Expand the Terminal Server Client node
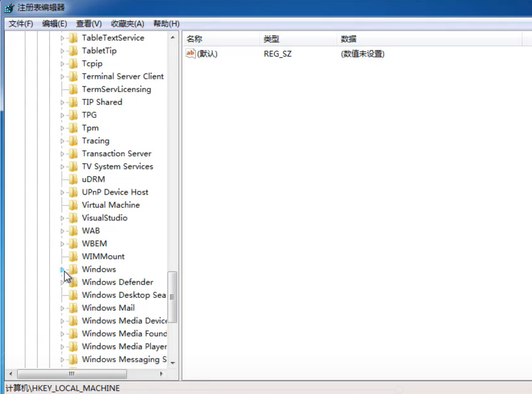Viewport: 532px width, 394px height. (x=62, y=76)
